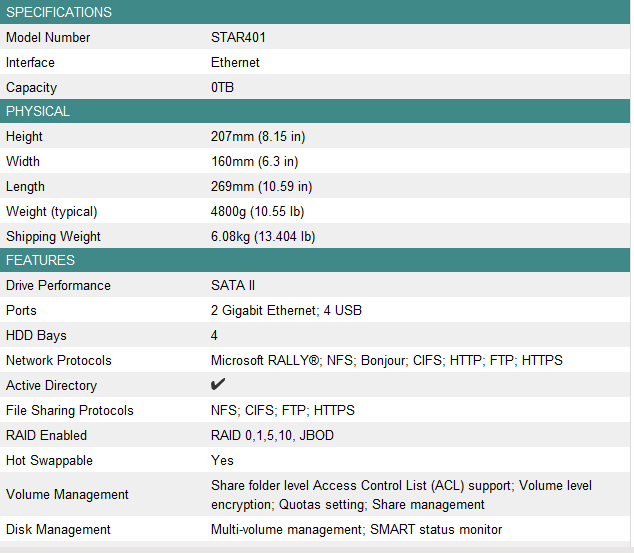Click the HDD Bays label
The width and height of the screenshot is (634, 553).
36,336
